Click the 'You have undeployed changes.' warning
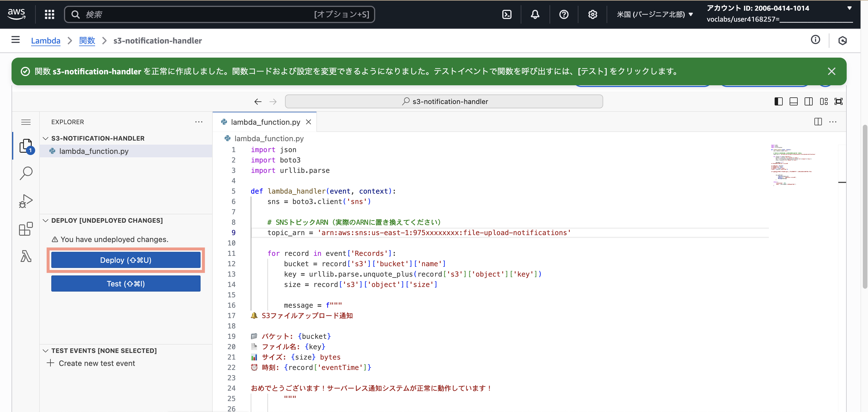This screenshot has width=868, height=412. click(110, 239)
